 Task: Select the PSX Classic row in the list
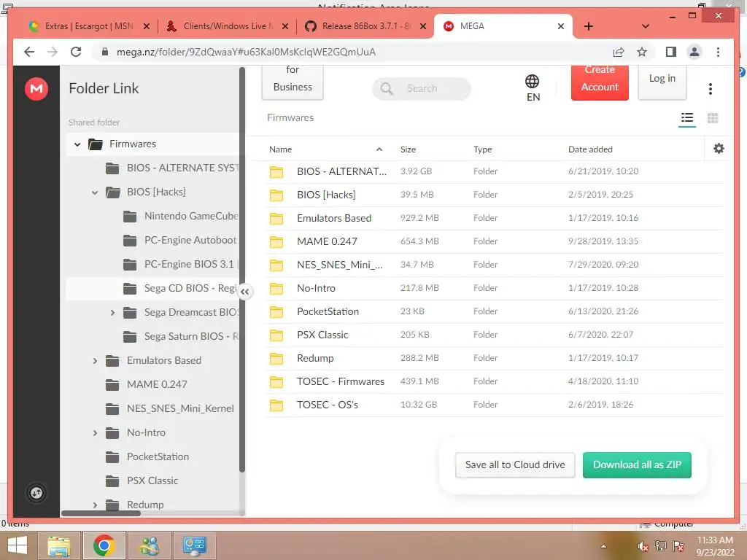tap(495, 335)
